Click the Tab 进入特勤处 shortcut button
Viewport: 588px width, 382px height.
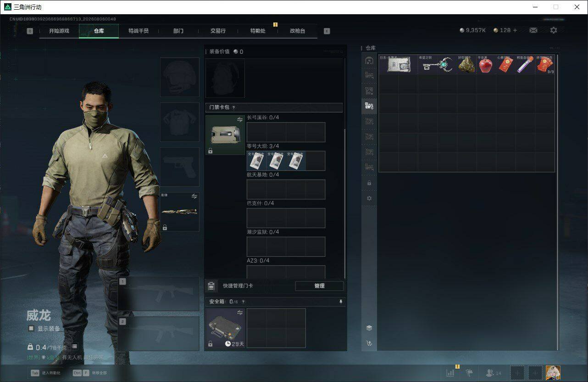(x=46, y=373)
